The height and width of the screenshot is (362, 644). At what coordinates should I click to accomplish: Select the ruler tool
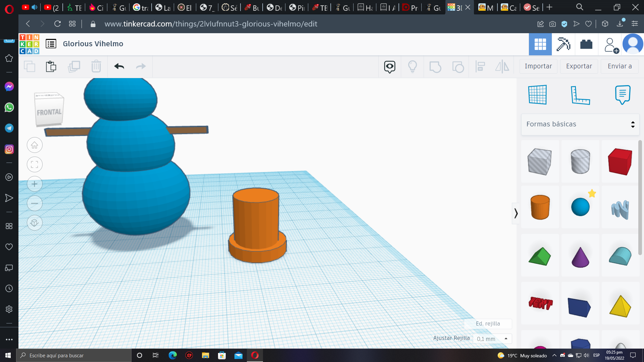point(580,95)
